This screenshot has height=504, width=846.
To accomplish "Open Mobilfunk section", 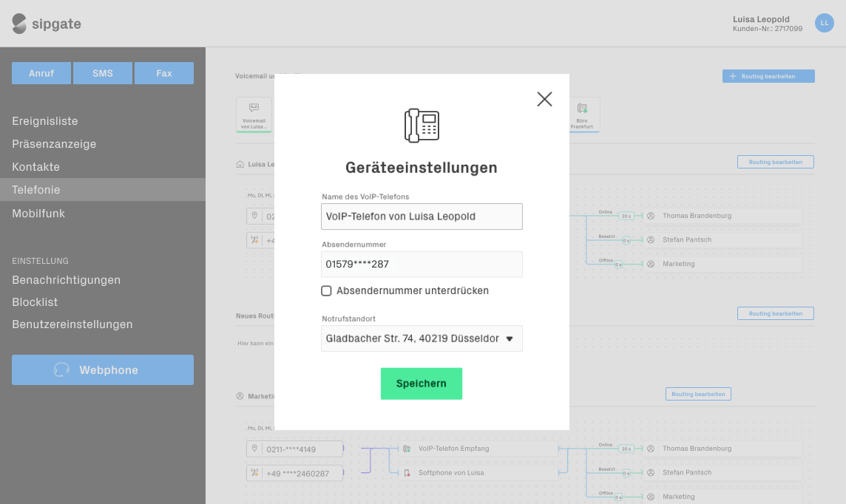I will [38, 214].
